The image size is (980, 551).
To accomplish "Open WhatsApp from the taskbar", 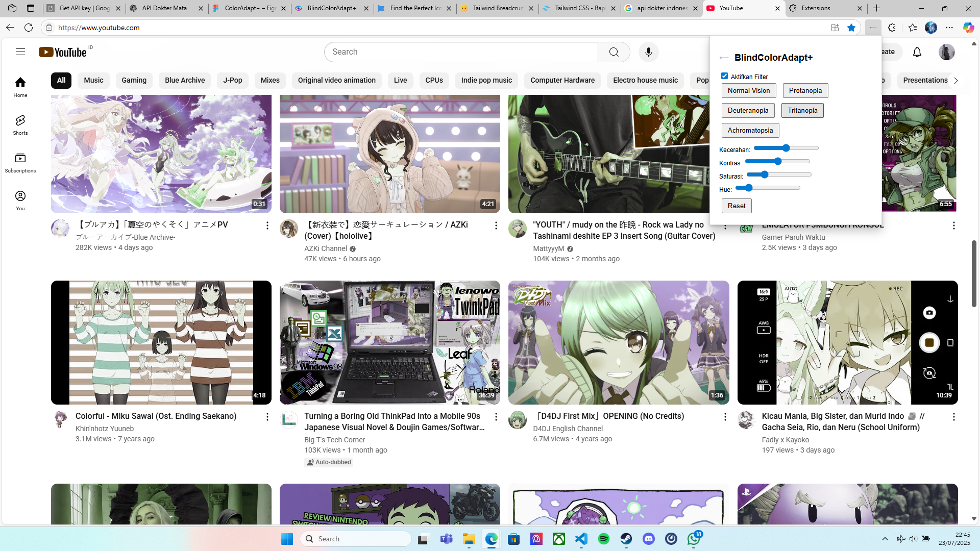I will [694, 539].
